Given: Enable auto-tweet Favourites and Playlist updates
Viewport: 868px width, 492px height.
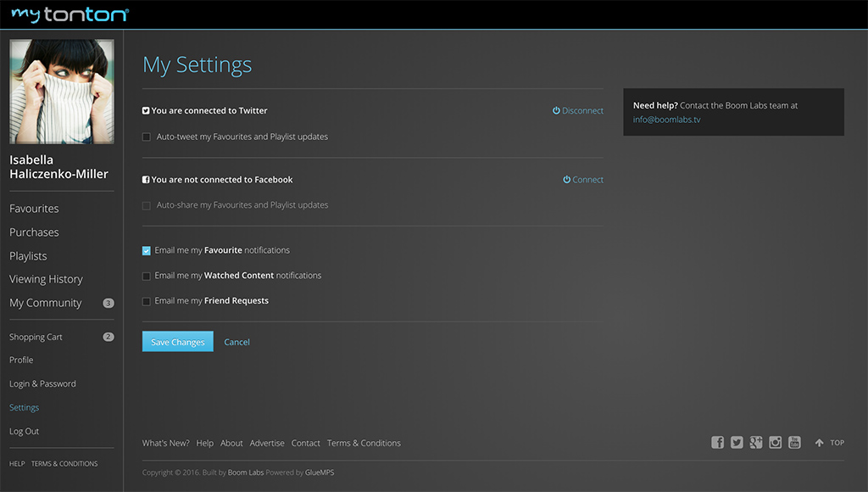Looking at the screenshot, I should coord(147,137).
